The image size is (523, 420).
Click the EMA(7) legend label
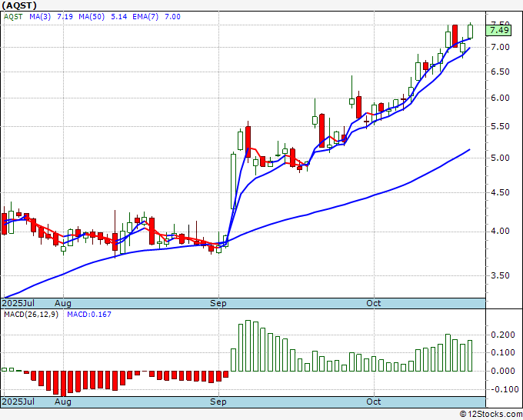tap(145, 17)
